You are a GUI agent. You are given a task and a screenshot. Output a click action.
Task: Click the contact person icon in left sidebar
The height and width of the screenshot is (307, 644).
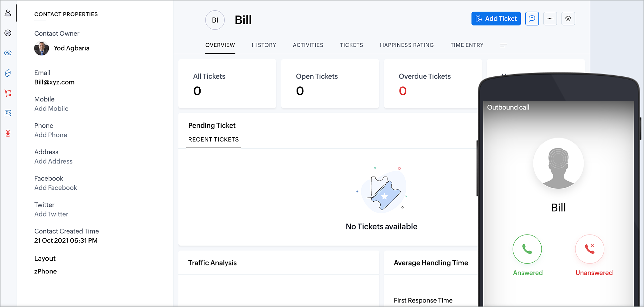pos(8,13)
